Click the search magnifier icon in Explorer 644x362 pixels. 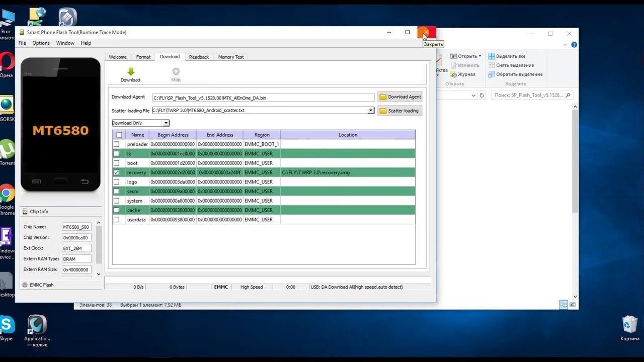[568, 95]
